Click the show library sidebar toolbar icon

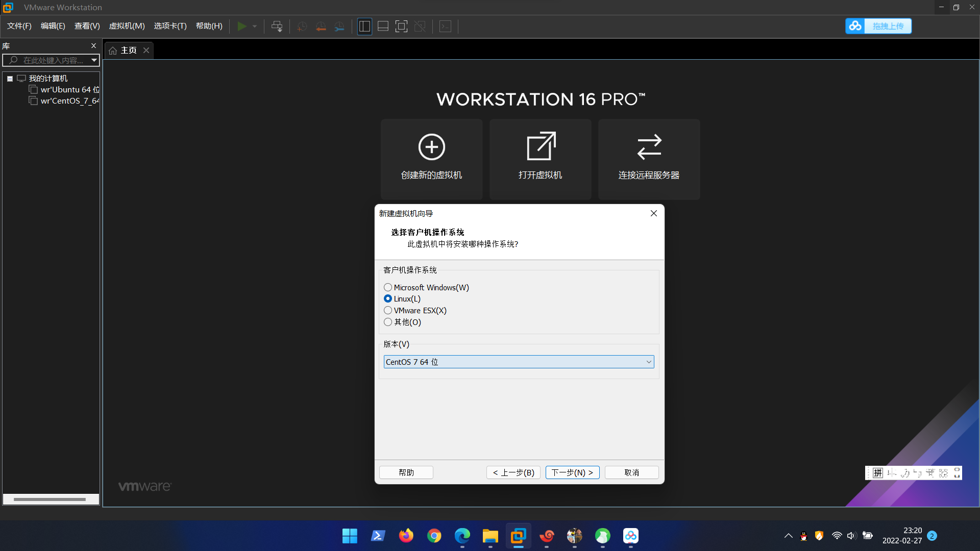click(364, 27)
